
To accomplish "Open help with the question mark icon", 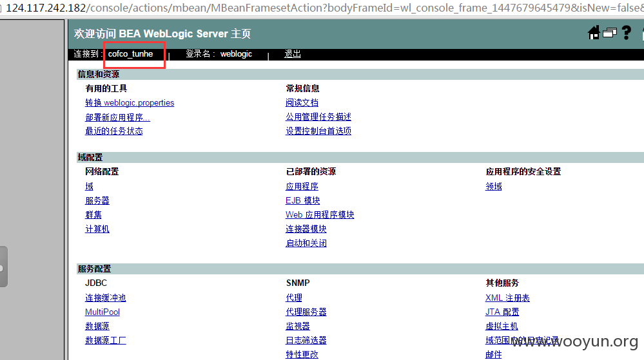I will point(627,32).
